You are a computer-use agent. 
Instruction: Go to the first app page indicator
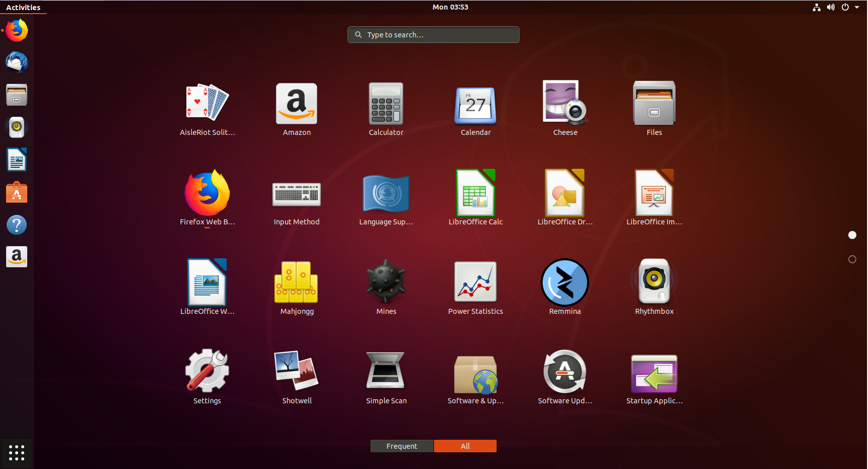(x=852, y=235)
